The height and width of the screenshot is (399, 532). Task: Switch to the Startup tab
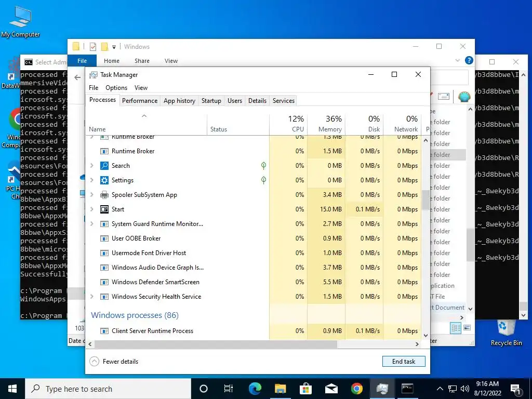pos(211,101)
